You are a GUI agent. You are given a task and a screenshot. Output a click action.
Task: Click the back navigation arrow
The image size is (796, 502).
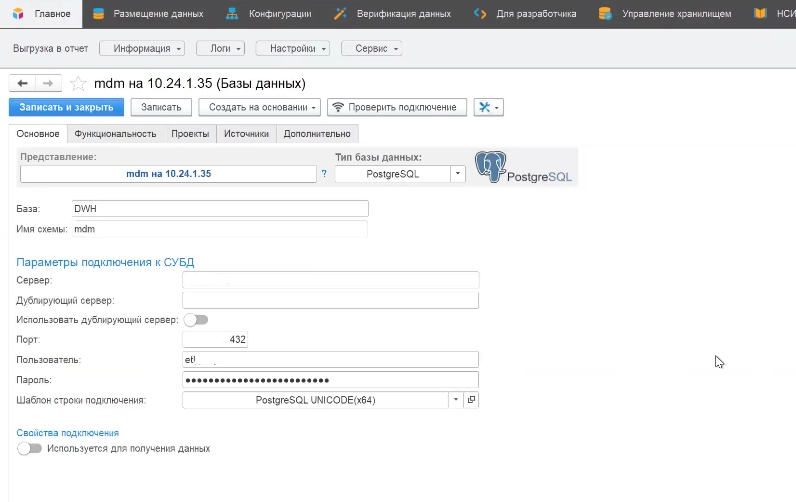pos(22,83)
